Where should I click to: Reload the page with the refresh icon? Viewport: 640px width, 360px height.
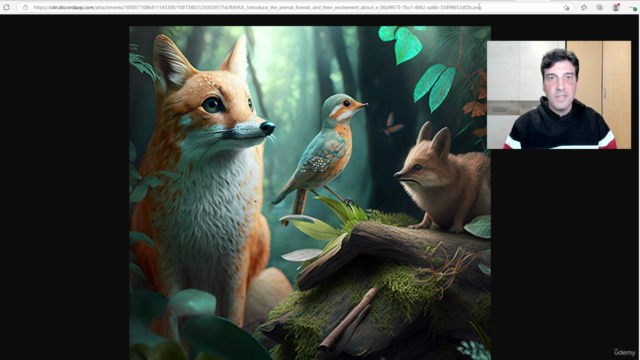point(7,7)
